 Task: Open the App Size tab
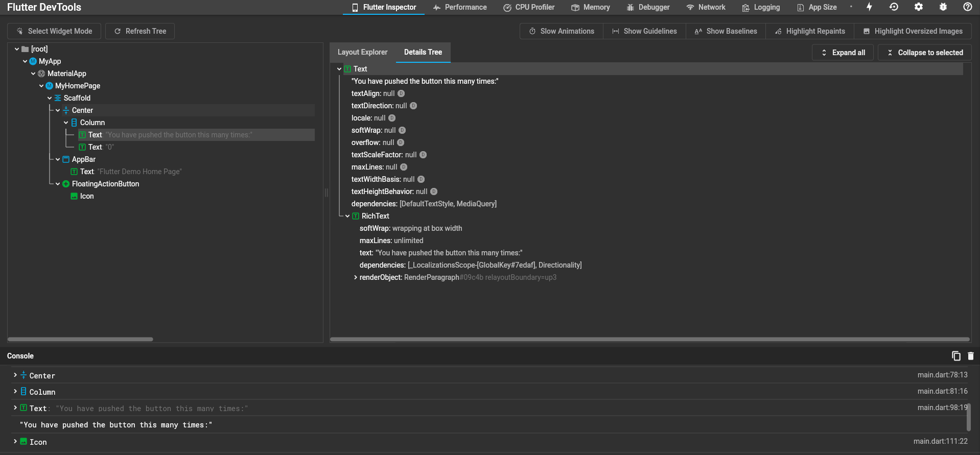pos(816,7)
